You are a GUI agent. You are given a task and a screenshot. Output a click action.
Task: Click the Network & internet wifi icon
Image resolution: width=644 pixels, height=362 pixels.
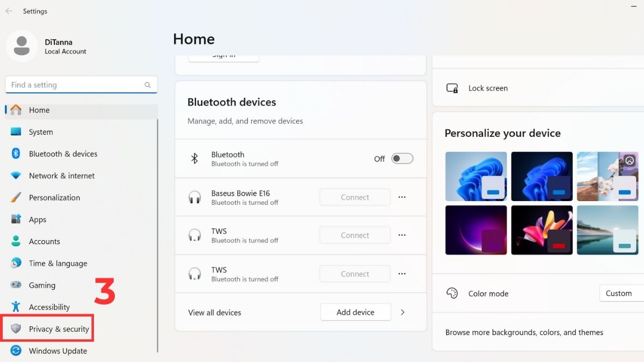tap(16, 176)
